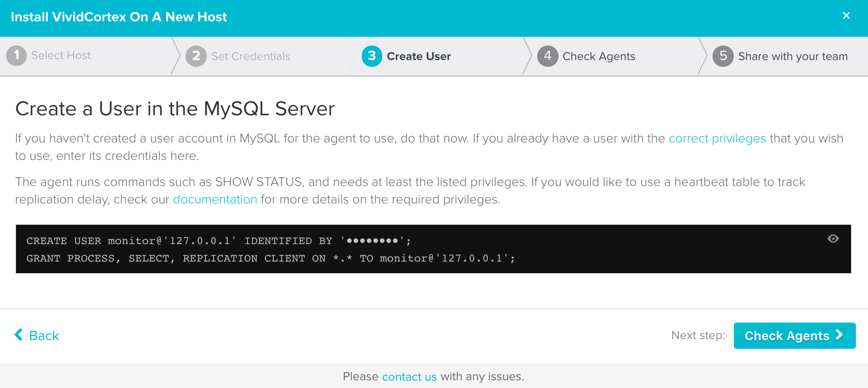
Task: Open the correct privileges link
Action: [x=717, y=139]
